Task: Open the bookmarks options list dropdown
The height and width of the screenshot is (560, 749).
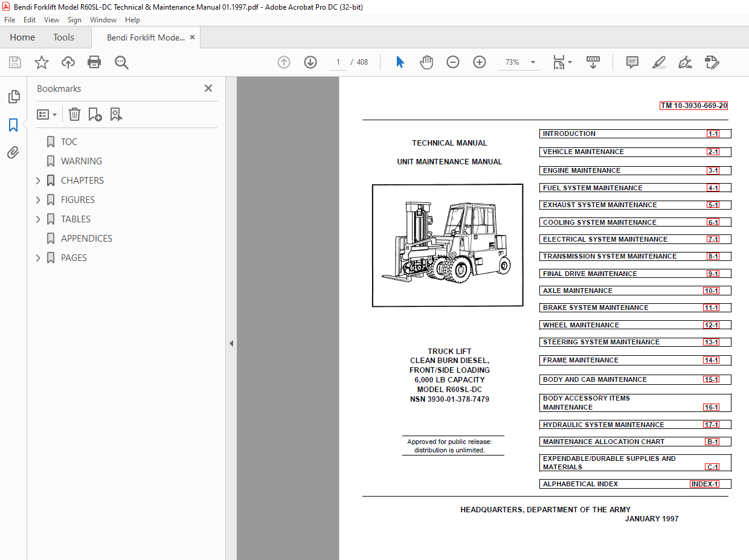Action: point(47,114)
